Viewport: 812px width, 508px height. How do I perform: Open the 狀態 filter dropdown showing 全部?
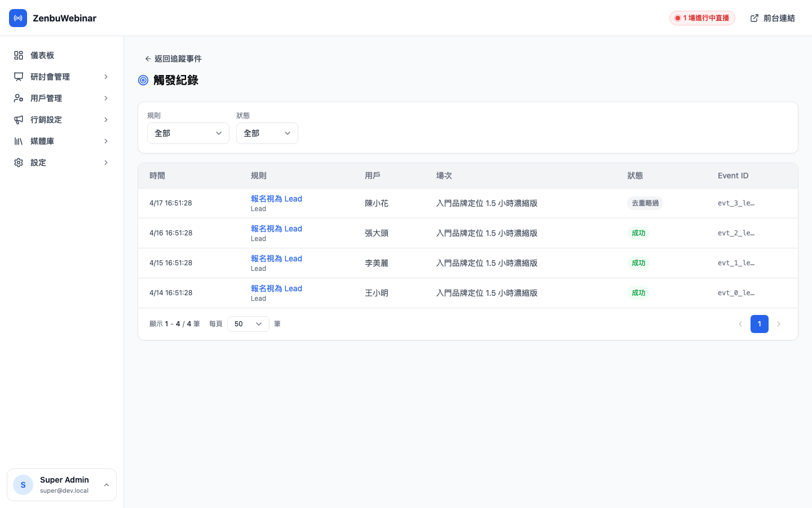267,133
